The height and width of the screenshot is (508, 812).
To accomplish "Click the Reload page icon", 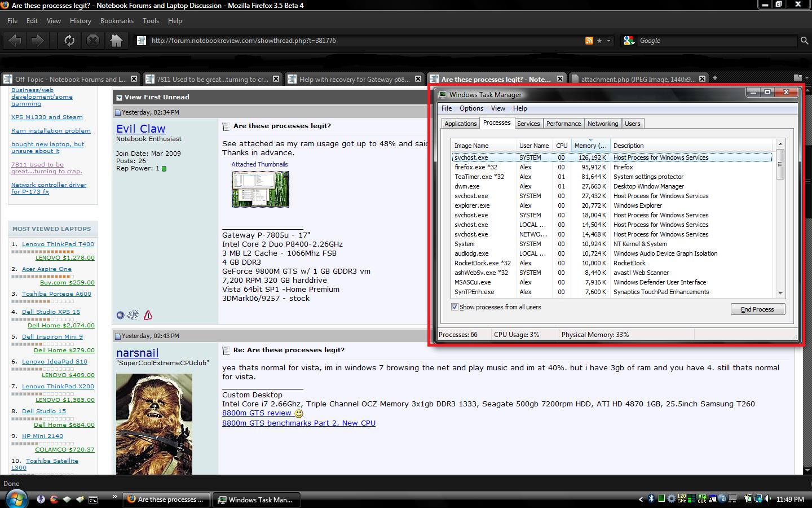I will click(x=69, y=41).
